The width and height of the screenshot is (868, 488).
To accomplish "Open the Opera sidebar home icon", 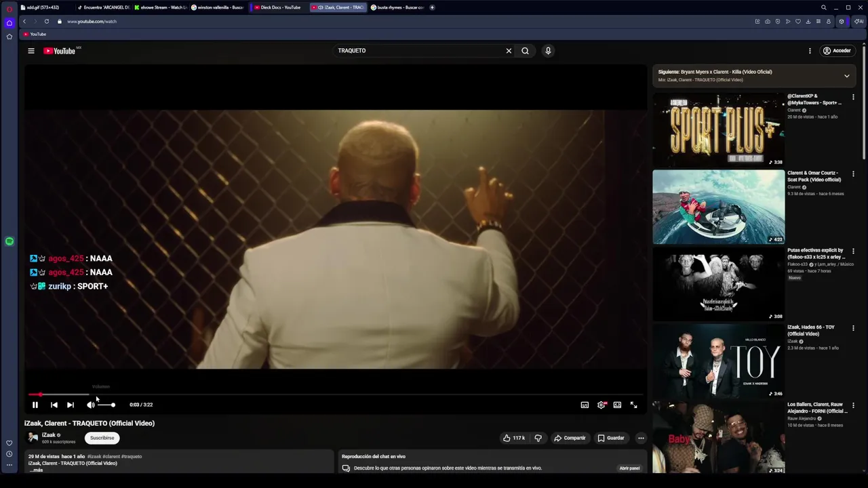I will pyautogui.click(x=9, y=23).
